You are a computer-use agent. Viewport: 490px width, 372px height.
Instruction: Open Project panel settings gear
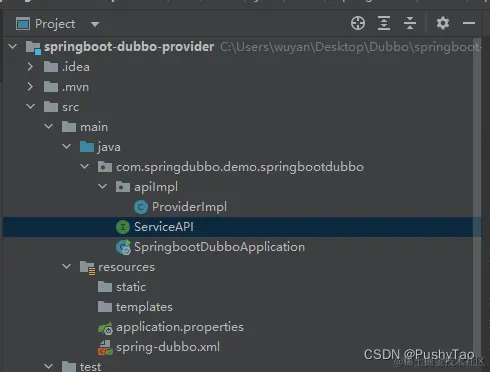443,23
